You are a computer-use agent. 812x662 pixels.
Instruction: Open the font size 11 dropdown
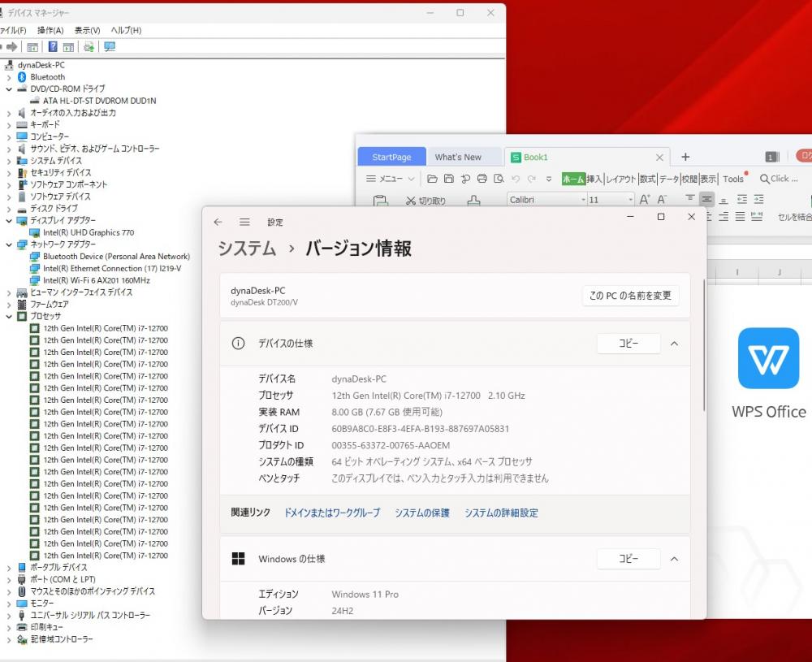tap(630, 200)
